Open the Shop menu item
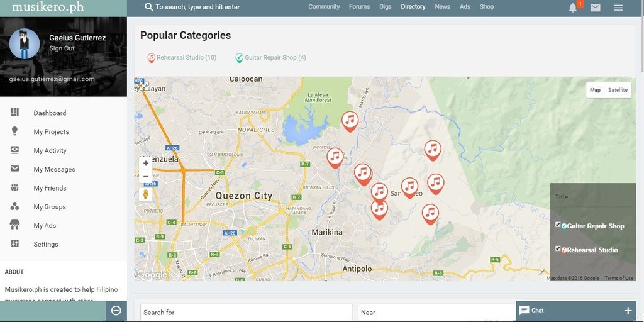 [x=487, y=6]
